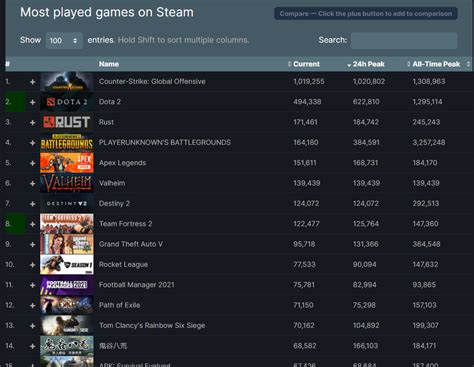Viewport: 474px width, 367px height.
Task: Select all-time peak value 3,257,248
Action: click(x=429, y=143)
